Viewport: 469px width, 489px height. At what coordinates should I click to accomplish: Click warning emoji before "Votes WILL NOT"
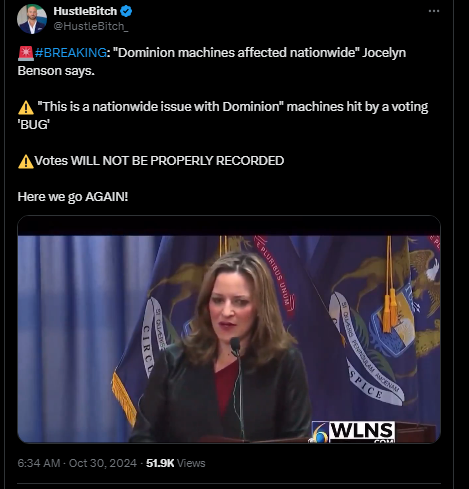point(26,162)
